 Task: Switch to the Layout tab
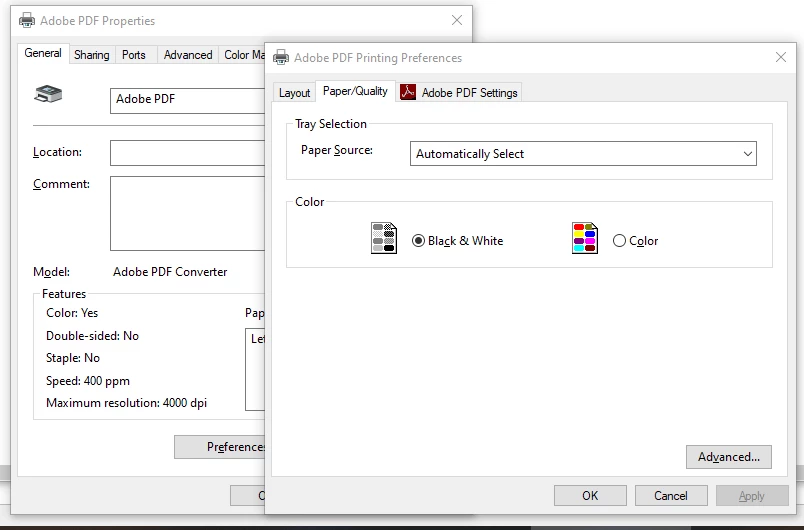pos(294,93)
